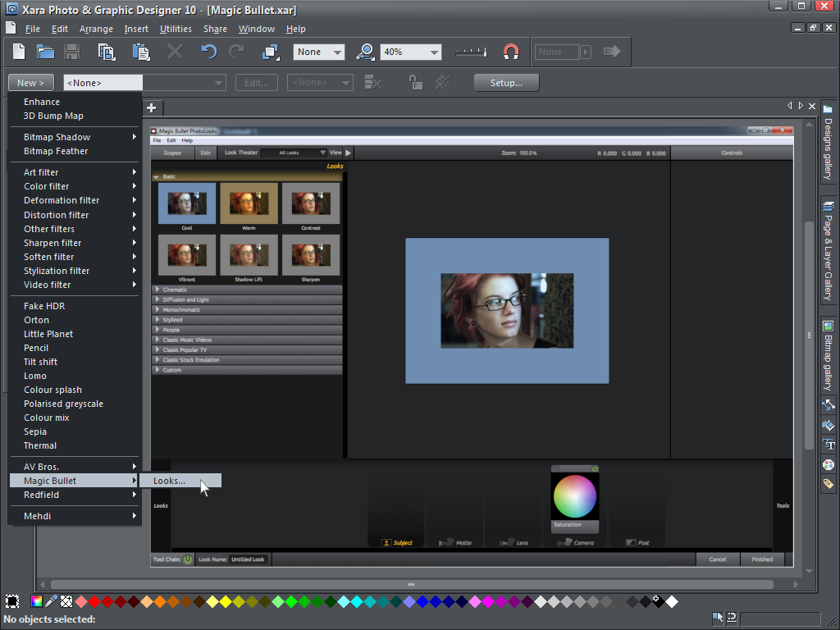Open the None quality dropdown in main toolbar
The image size is (840, 630).
pyautogui.click(x=319, y=52)
